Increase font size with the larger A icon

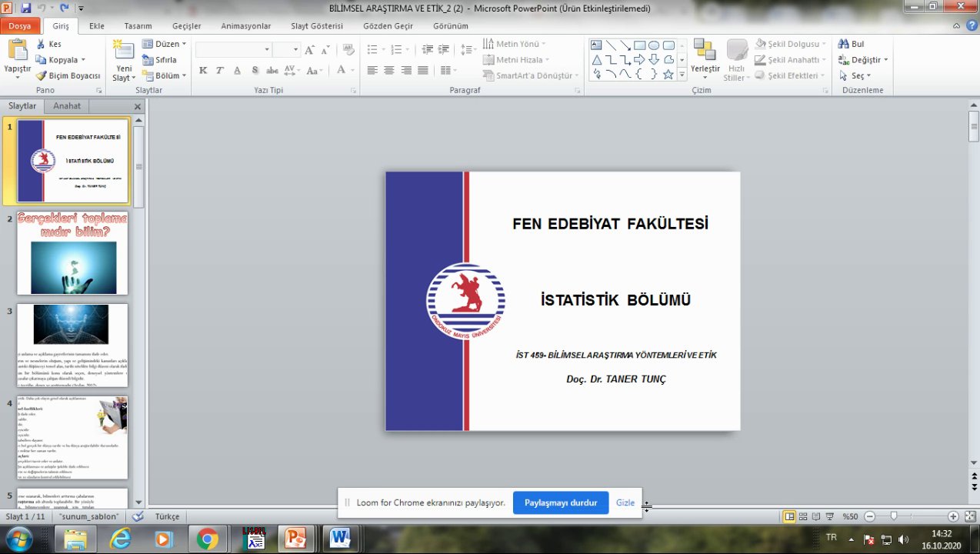pos(309,49)
